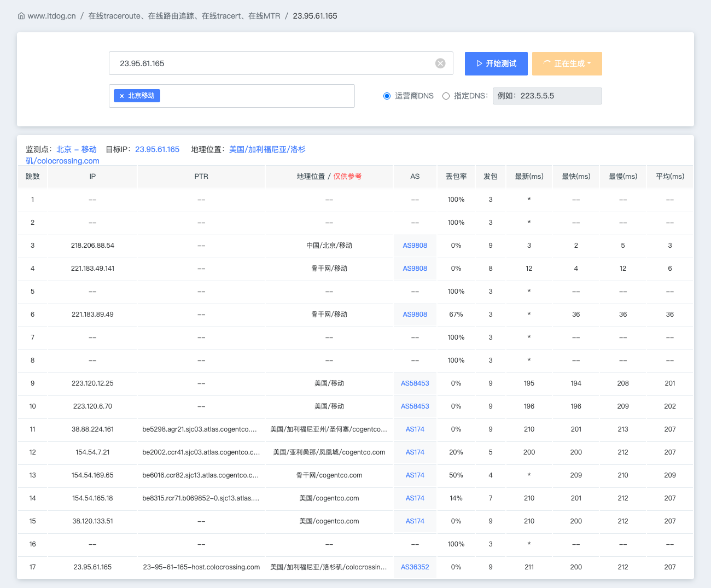Open the 正在生成 dropdown button
Viewport: 711px width, 588px height.
(x=567, y=63)
